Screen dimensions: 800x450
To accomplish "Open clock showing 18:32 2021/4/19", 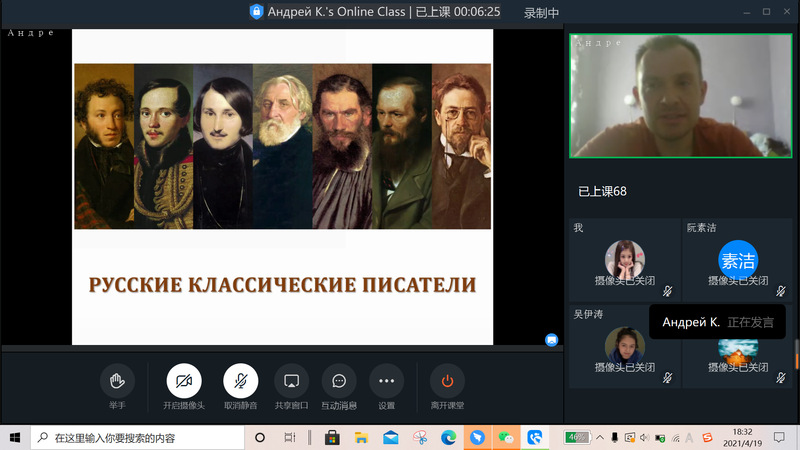I will 742,438.
